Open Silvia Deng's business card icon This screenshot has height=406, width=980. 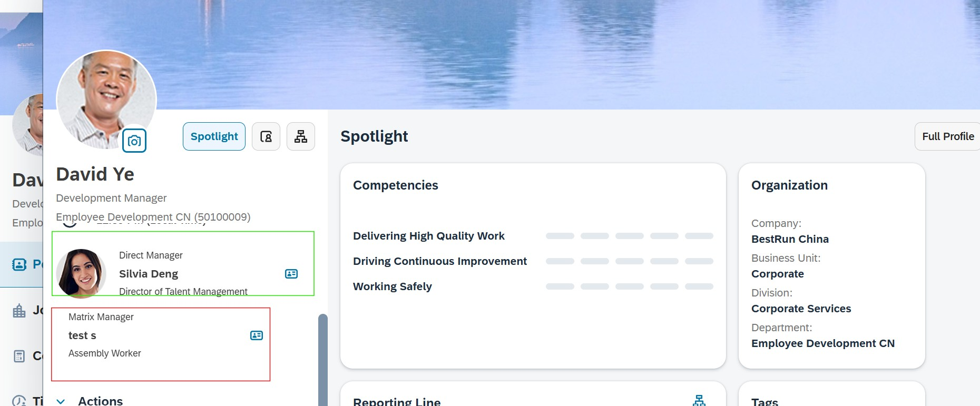point(291,274)
